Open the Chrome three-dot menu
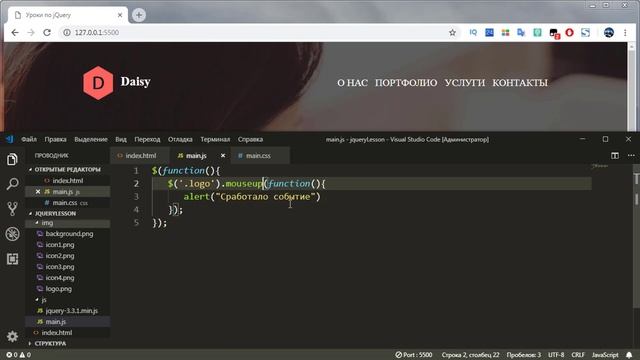640x360 pixels. [x=625, y=33]
